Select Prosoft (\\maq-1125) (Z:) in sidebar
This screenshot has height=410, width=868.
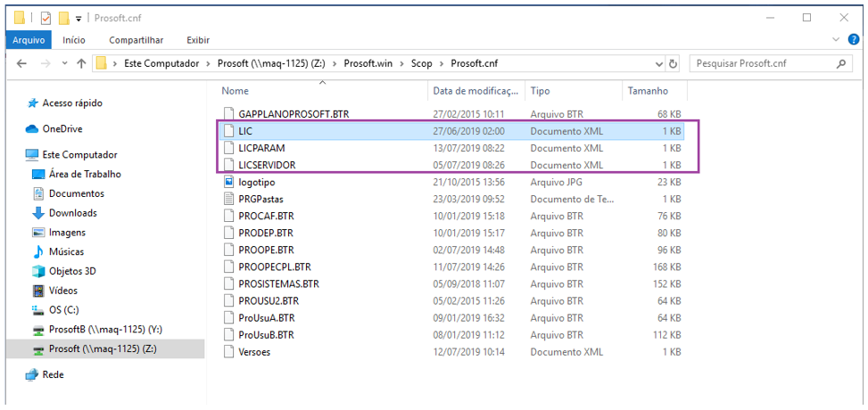[x=103, y=348]
